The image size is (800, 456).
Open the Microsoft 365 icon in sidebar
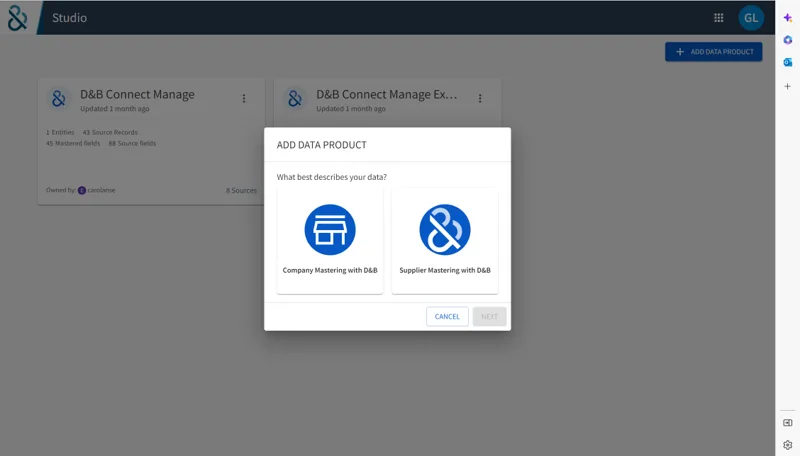click(x=787, y=40)
